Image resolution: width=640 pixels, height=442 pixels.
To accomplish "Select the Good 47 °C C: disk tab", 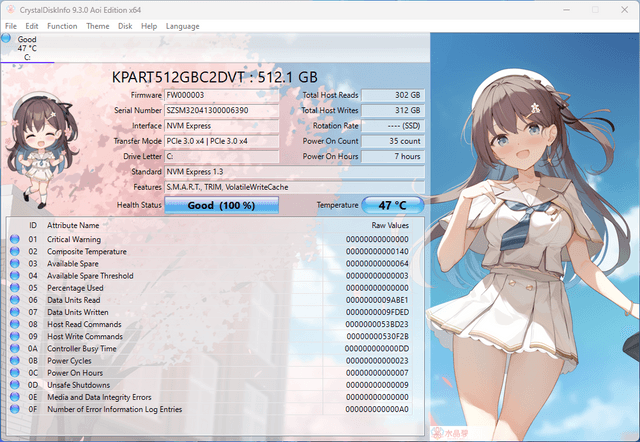I will click(x=27, y=48).
